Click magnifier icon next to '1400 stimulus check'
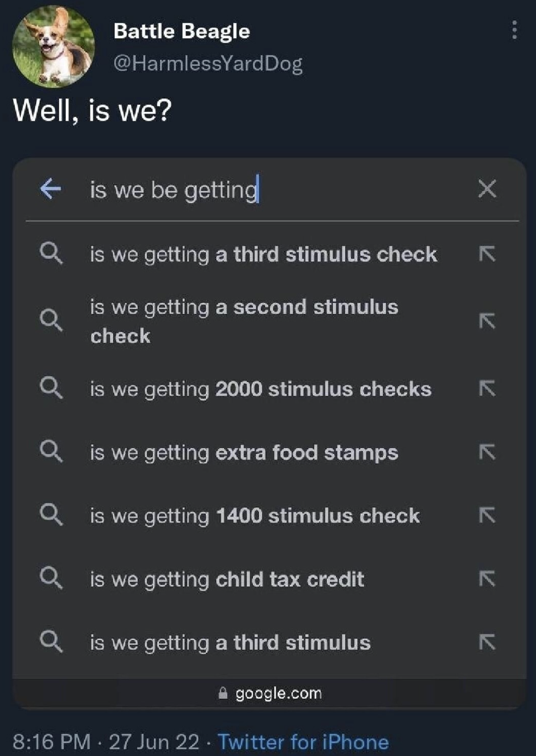536x756 pixels. (x=51, y=515)
